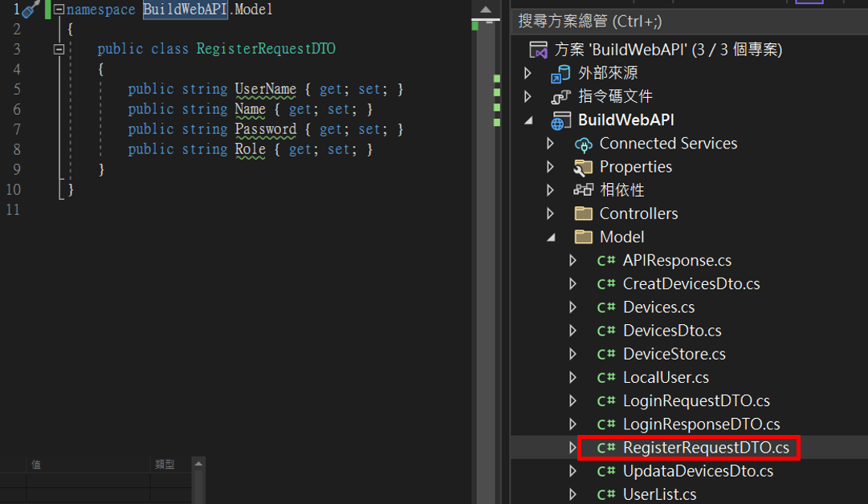Expand the LoginResponseDTO.cs file node

(573, 425)
